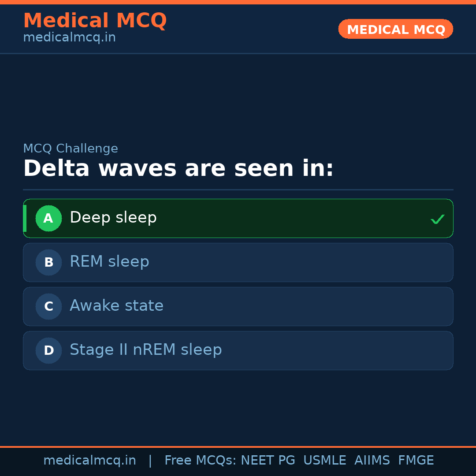This screenshot has height=476, width=476.
Task: Click AIIMS in the footer
Action: (372, 461)
